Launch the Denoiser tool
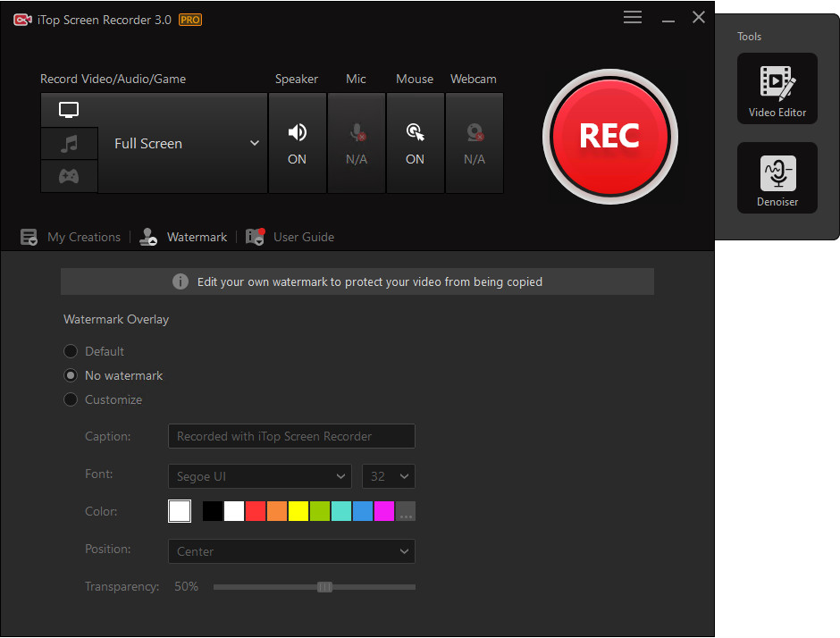 tap(777, 178)
